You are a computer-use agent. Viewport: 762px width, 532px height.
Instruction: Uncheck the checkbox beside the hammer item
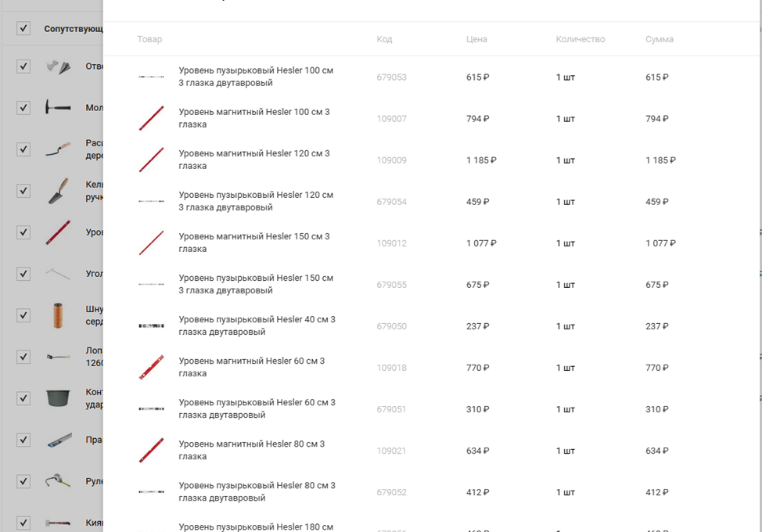point(23,107)
